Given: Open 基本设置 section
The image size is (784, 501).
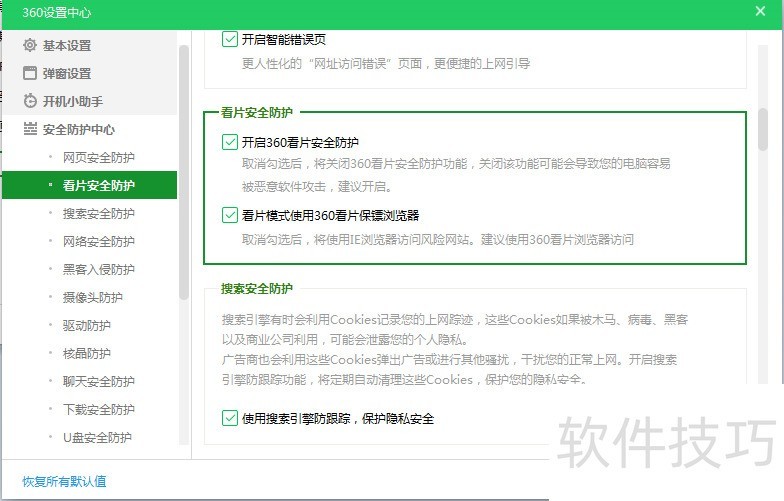Looking at the screenshot, I should 90,46.
